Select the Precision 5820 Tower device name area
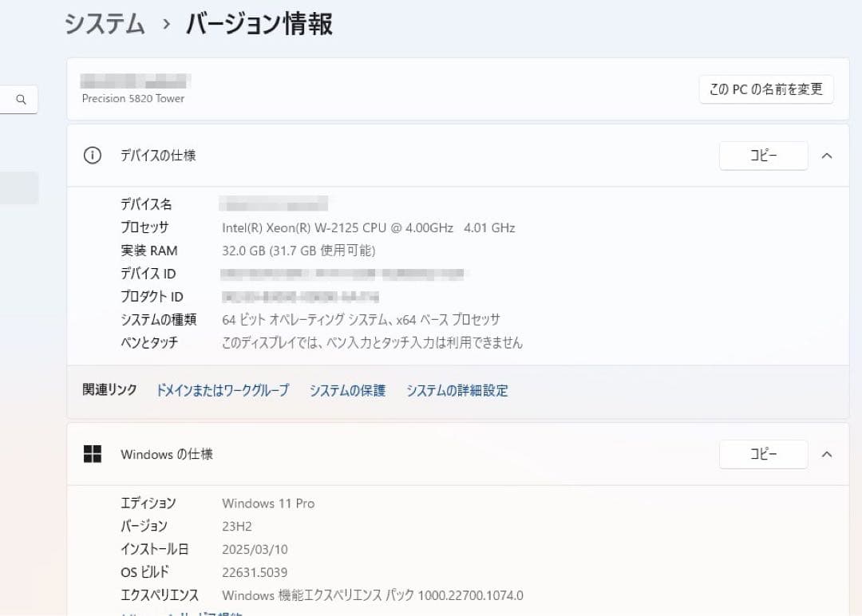The image size is (862, 616). pos(132,98)
